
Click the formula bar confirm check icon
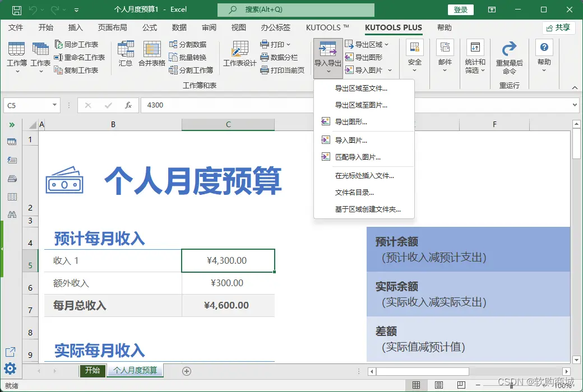(x=108, y=105)
